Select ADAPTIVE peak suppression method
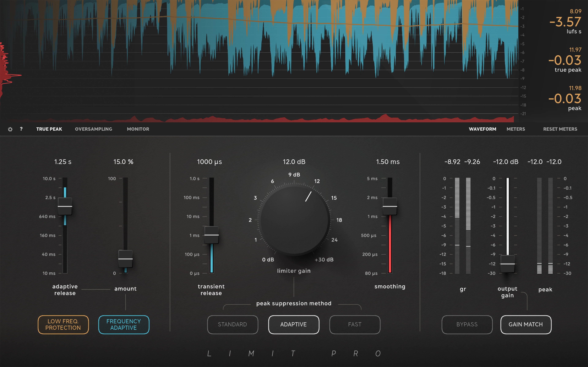 tap(294, 325)
